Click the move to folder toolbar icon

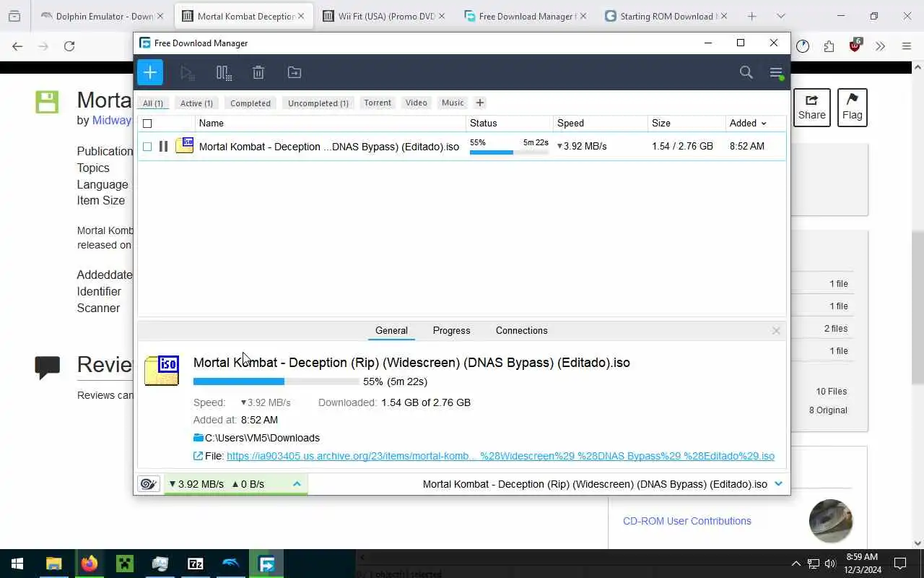click(294, 72)
